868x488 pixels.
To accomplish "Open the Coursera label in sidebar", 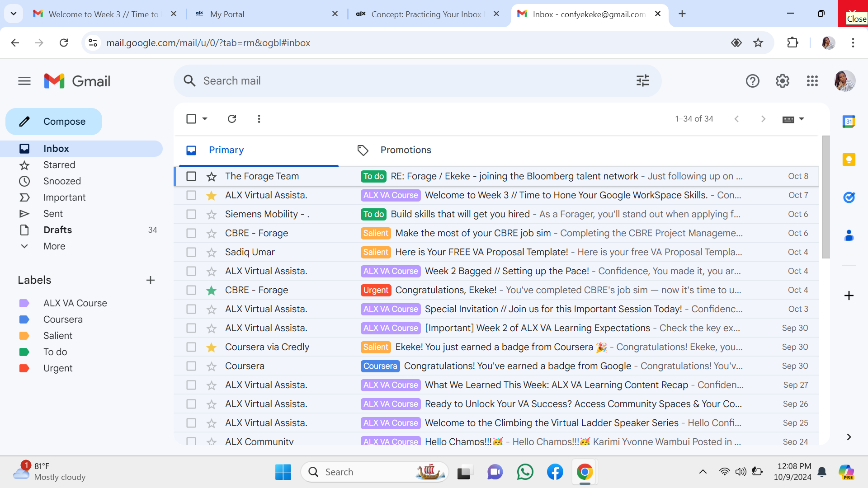I will coord(63,319).
